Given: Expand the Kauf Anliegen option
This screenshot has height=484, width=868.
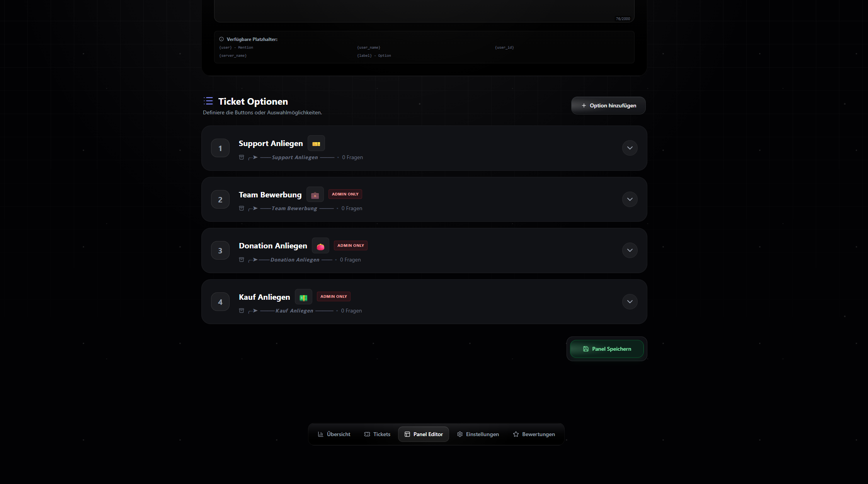Looking at the screenshot, I should (630, 302).
